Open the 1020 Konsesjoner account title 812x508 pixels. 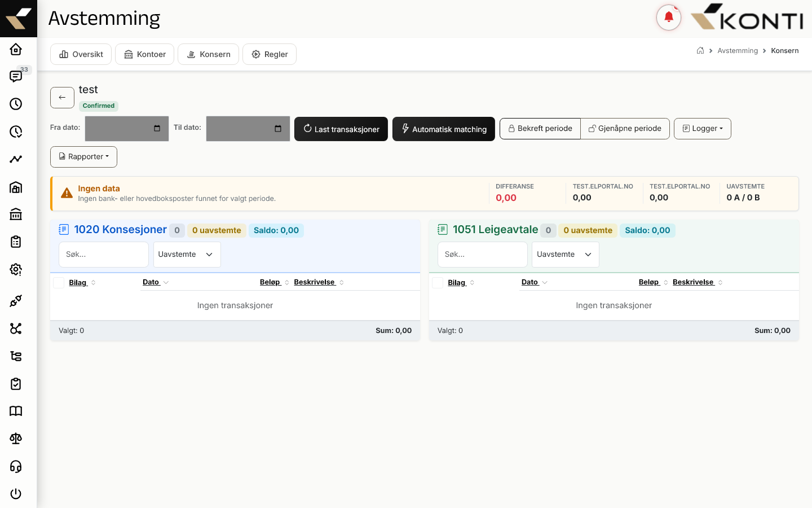coord(121,229)
